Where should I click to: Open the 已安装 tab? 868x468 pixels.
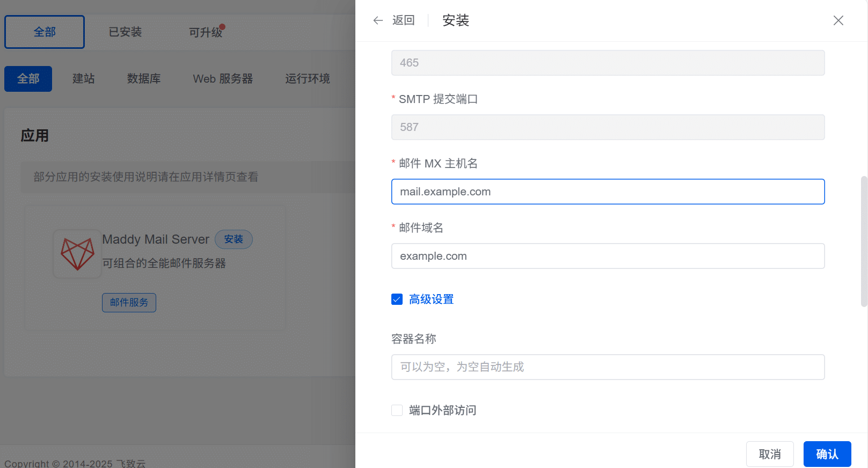coord(125,32)
